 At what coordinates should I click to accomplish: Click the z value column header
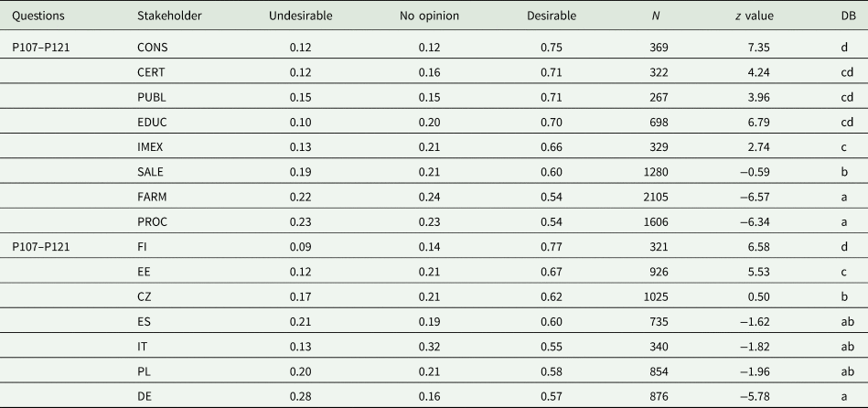754,17
